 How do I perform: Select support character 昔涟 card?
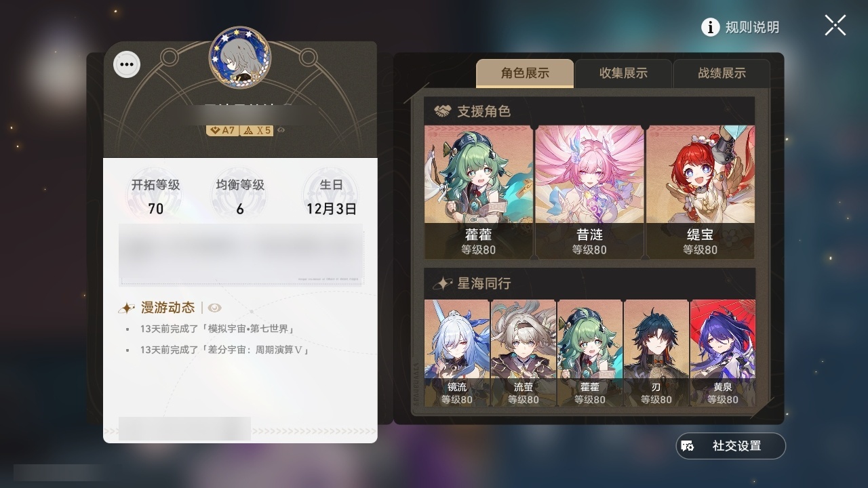[x=589, y=192]
